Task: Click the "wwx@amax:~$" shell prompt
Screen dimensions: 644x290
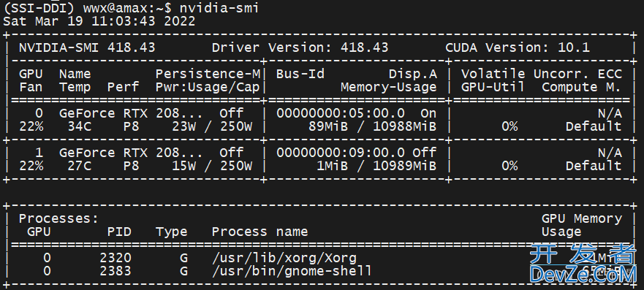Action: point(127,7)
